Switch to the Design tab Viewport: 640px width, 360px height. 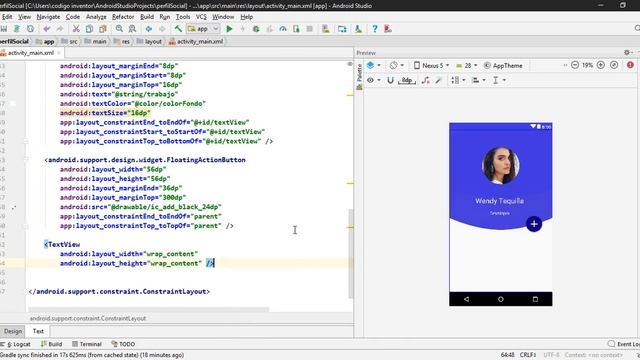[13, 331]
